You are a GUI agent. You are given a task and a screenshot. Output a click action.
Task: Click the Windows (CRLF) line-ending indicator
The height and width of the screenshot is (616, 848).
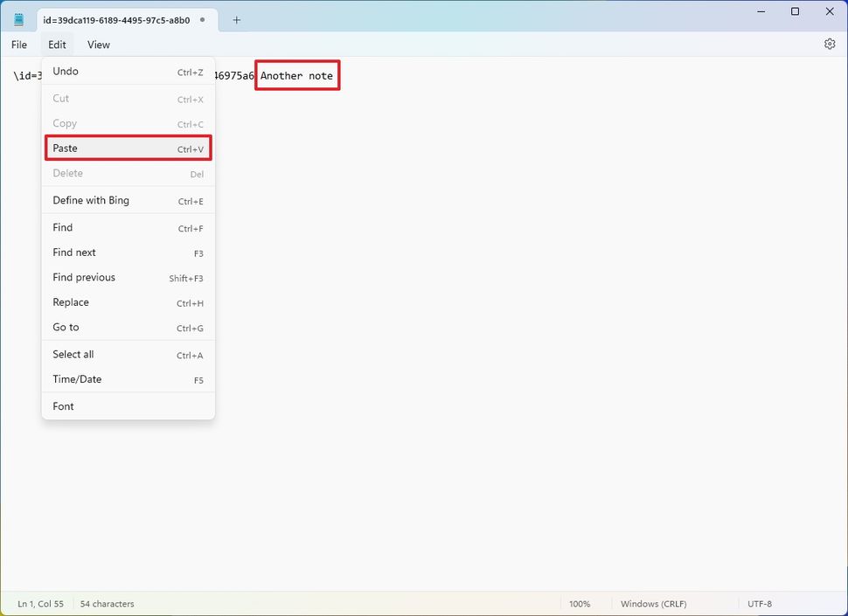(x=653, y=603)
